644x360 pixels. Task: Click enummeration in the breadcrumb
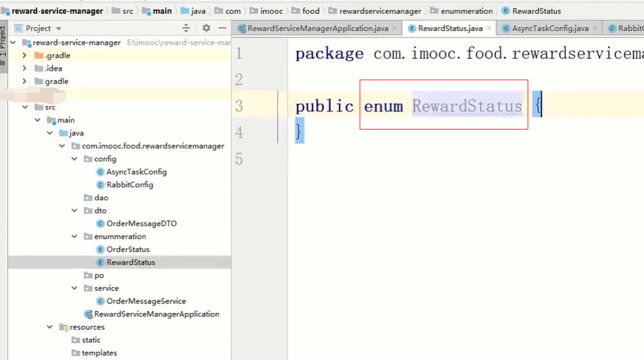pyautogui.click(x=466, y=11)
